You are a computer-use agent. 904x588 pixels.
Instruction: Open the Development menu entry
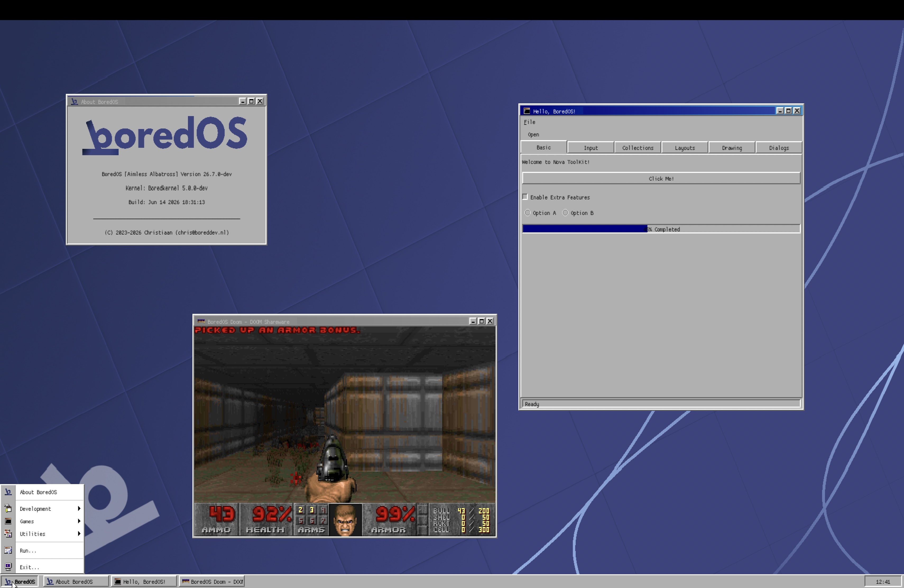pyautogui.click(x=42, y=508)
